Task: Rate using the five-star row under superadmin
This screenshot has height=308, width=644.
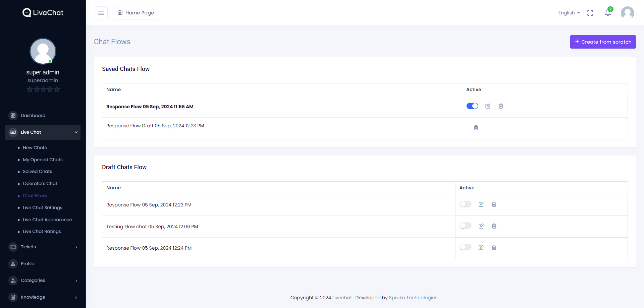Action: 43,89
